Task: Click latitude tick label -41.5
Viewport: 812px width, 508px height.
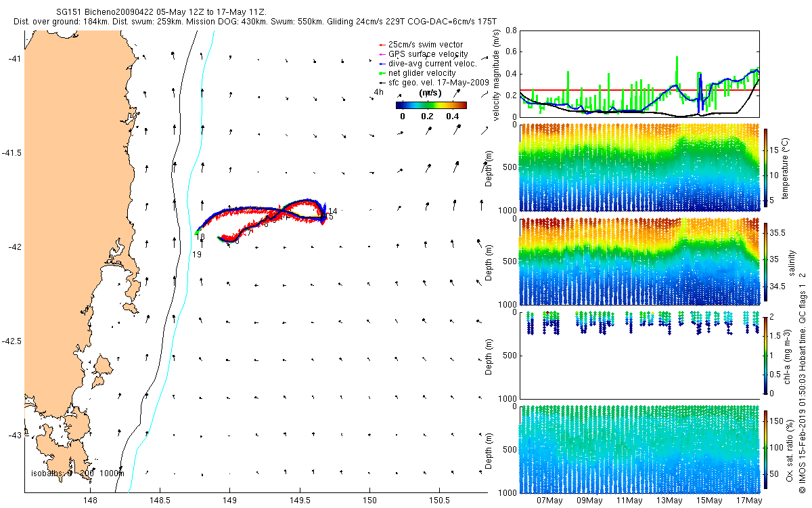Action: pyautogui.click(x=12, y=153)
